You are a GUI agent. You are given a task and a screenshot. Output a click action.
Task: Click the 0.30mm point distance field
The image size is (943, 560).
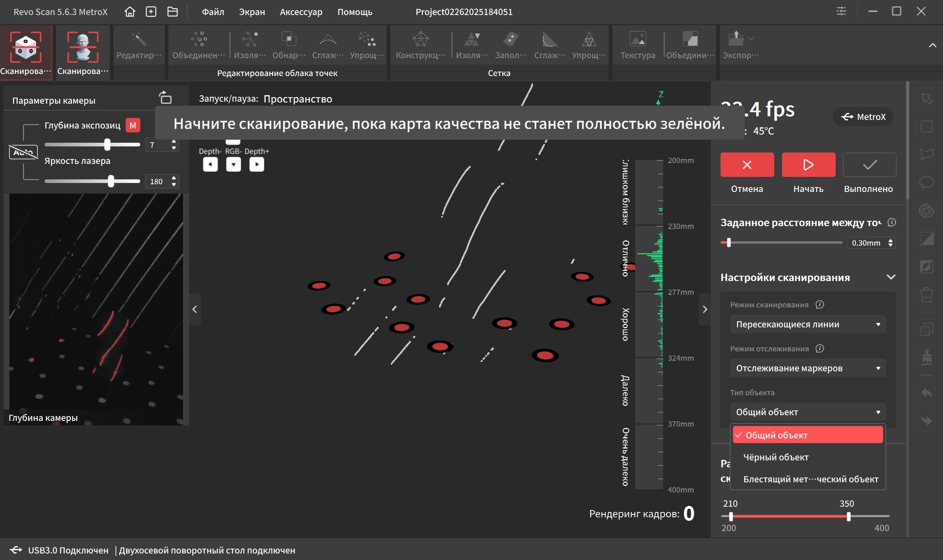(x=867, y=243)
